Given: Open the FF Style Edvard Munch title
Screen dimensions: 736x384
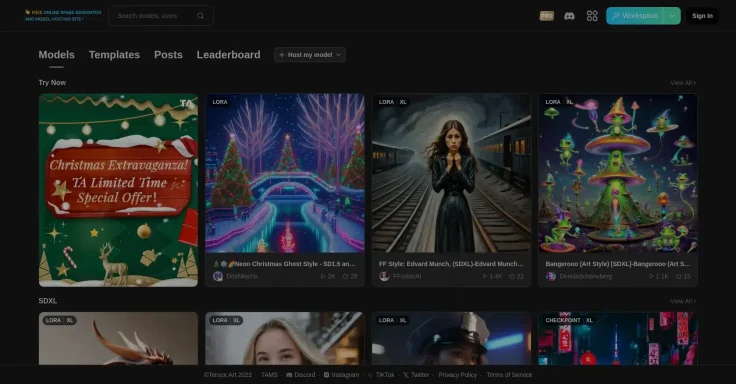Looking at the screenshot, I should click(451, 264).
